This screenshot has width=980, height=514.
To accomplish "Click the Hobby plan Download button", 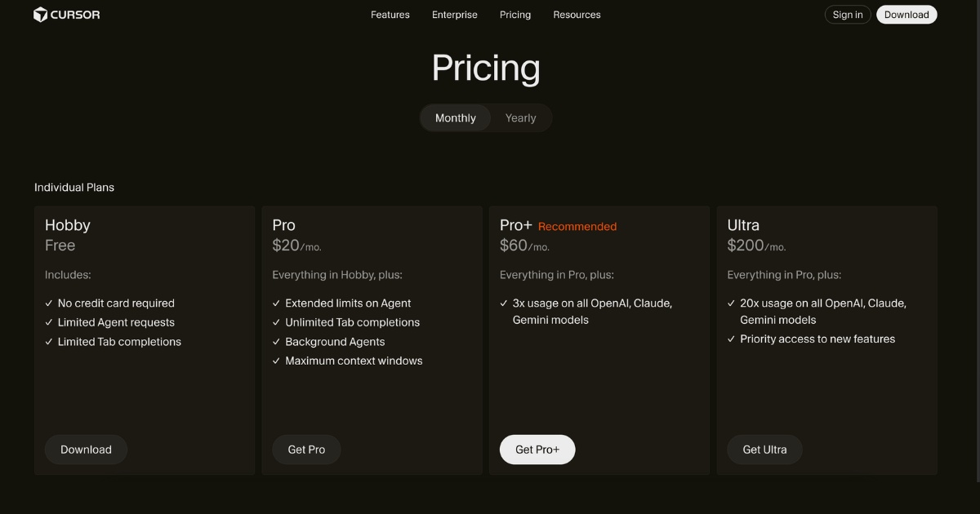I will tap(86, 450).
